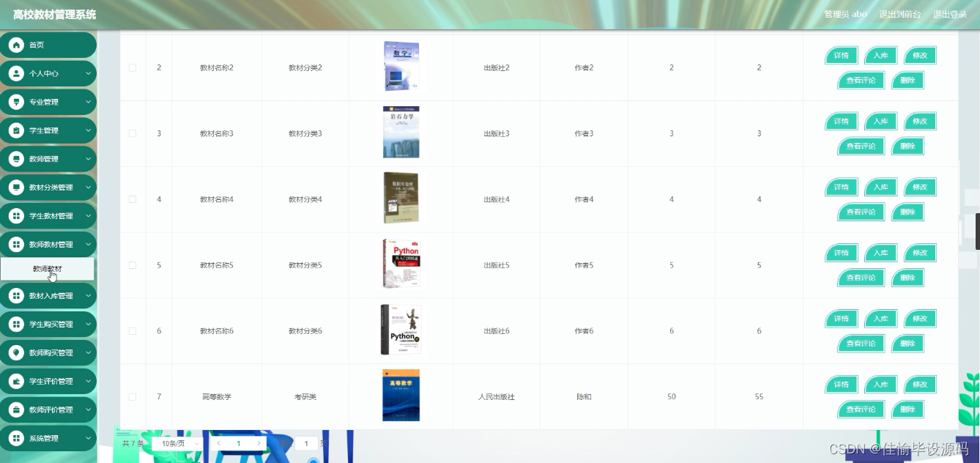This screenshot has width=980, height=463.
Task: Click 修改 button for 教材名称2
Action: (920, 56)
